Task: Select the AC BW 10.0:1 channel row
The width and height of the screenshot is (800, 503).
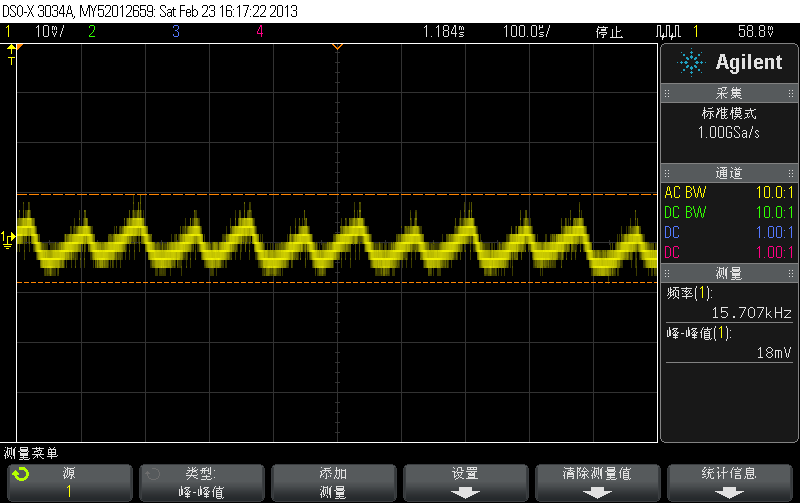Action: (729, 193)
